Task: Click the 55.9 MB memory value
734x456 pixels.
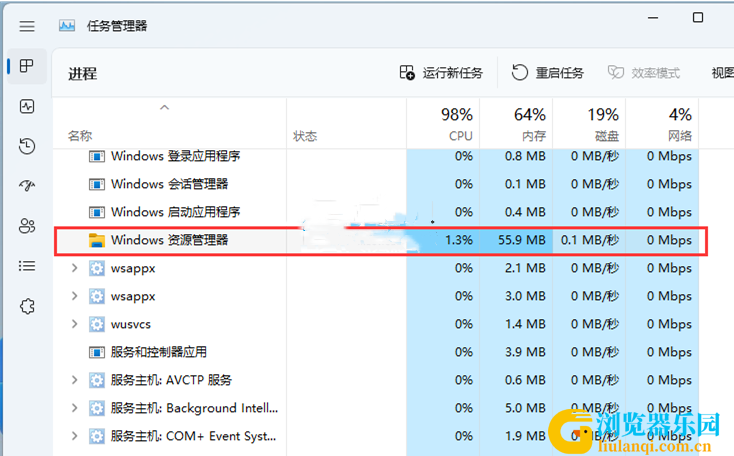Action: pos(521,240)
